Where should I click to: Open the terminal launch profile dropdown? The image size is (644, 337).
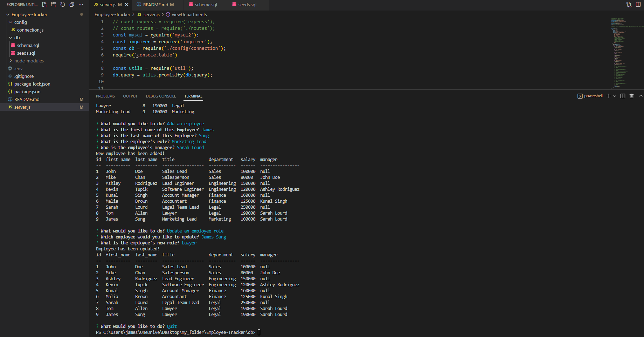pyautogui.click(x=615, y=96)
